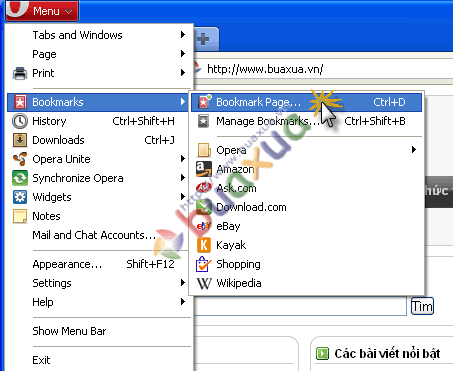Expand the Help submenu arrow
Screen dimensions: 453x371
[182, 302]
